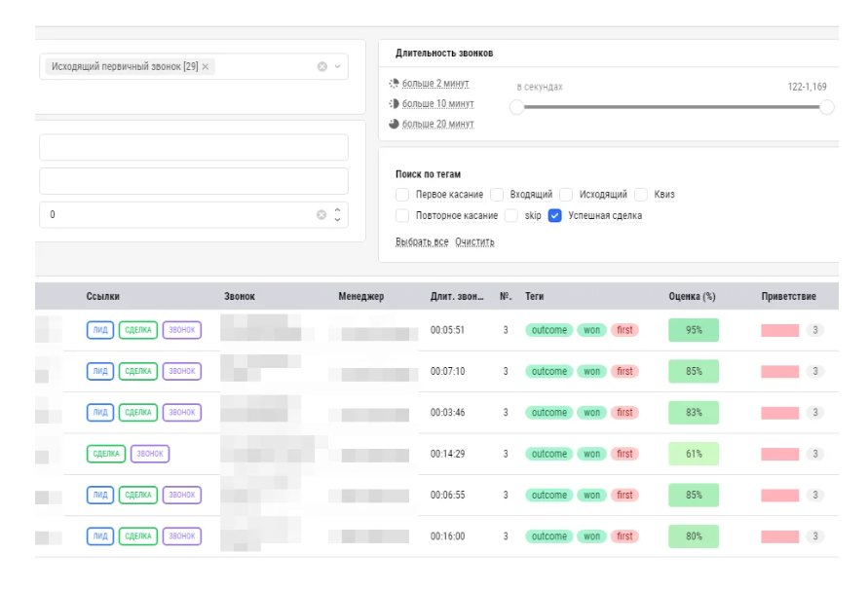The height and width of the screenshot is (590, 868).
Task: Uncheck the Успешная сделка checkbox
Action: [x=554, y=215]
